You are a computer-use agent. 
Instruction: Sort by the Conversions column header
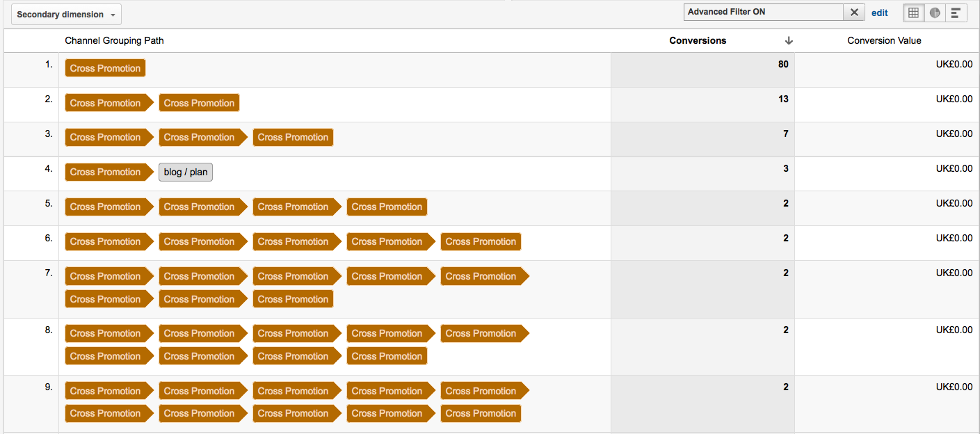(x=698, y=41)
